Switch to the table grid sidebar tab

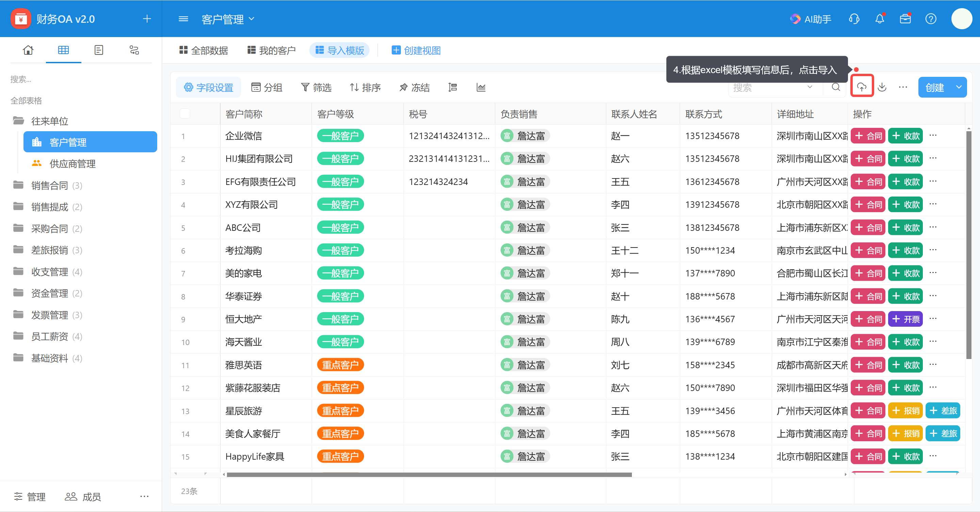click(64, 50)
